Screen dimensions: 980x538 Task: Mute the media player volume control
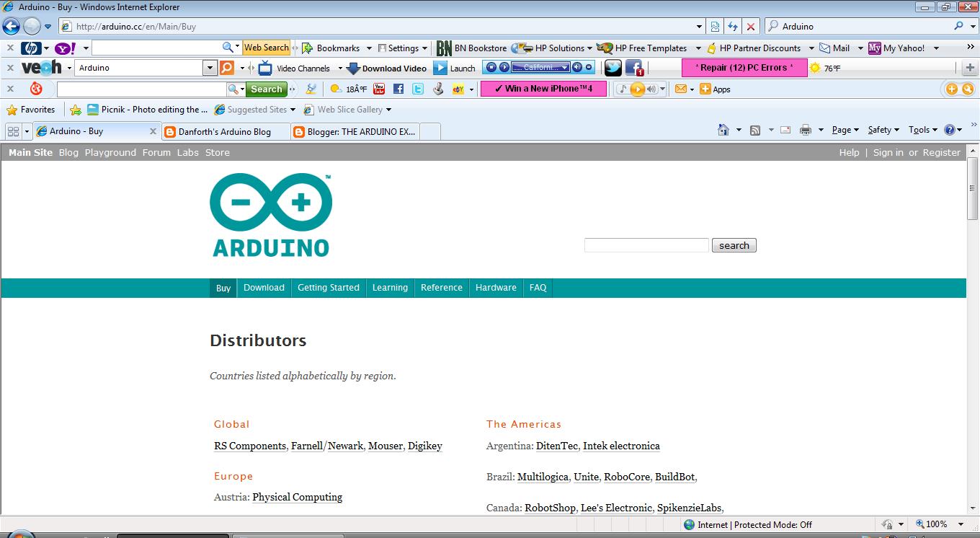click(652, 89)
